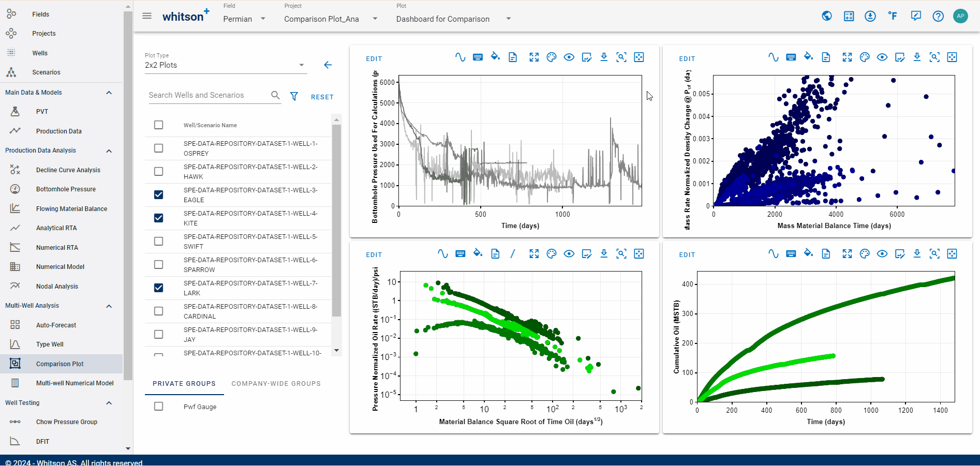This screenshot has width=980, height=466.
Task: Download the cumulative oil plot
Action: (x=917, y=253)
